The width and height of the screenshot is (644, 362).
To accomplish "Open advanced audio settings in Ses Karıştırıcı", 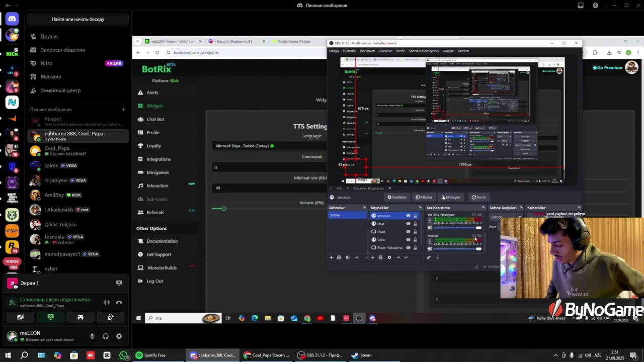I will pos(429,257).
